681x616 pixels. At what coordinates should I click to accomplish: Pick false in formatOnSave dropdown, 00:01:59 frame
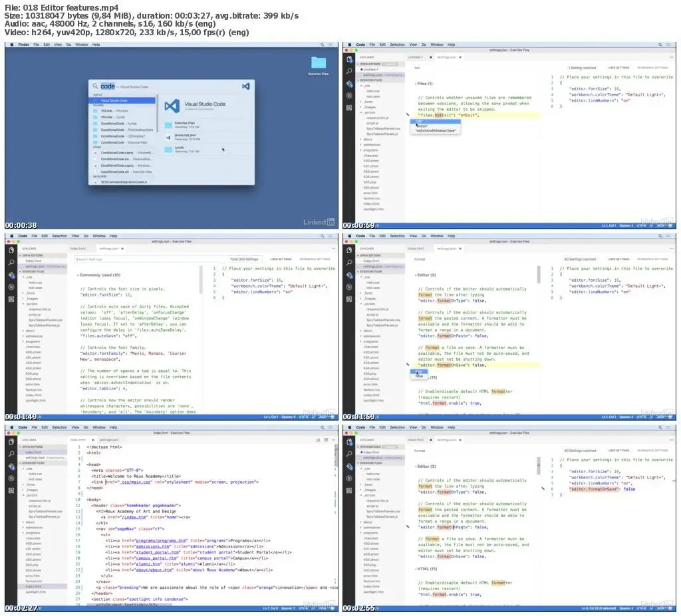(419, 376)
